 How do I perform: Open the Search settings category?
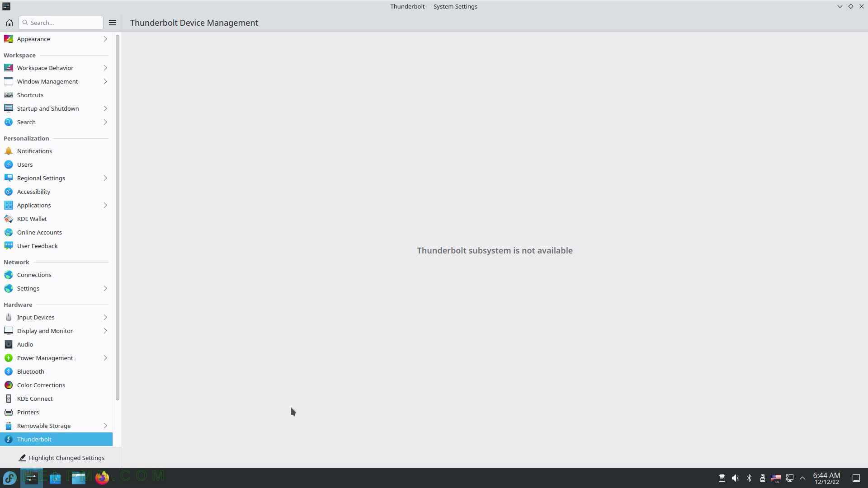pos(56,122)
